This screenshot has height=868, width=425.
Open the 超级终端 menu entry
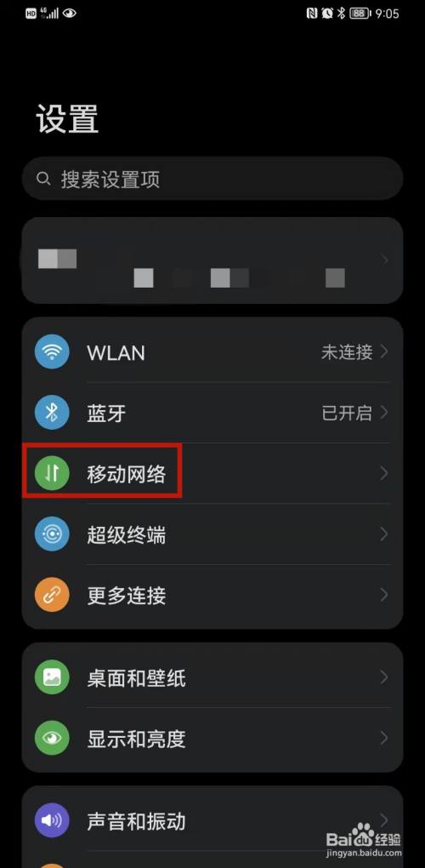point(212,534)
